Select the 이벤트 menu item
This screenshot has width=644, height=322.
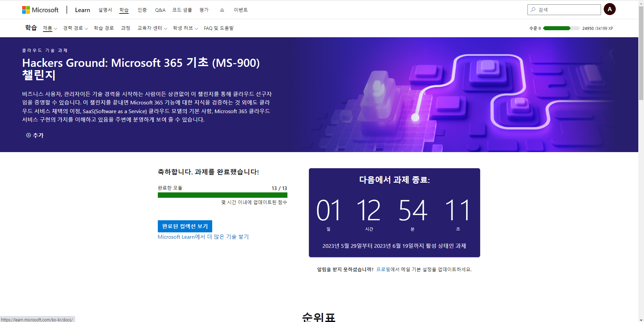tap(241, 10)
